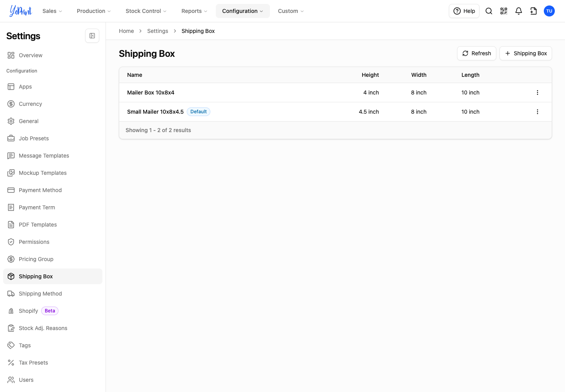Expand the Production menu
Screen dimensions: 565x392
click(94, 11)
